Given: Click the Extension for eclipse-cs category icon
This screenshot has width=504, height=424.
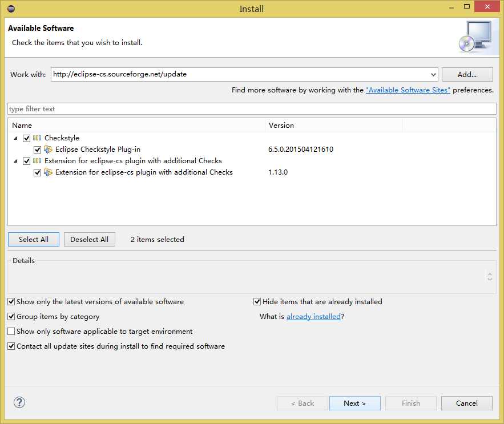Looking at the screenshot, I should tap(37, 161).
